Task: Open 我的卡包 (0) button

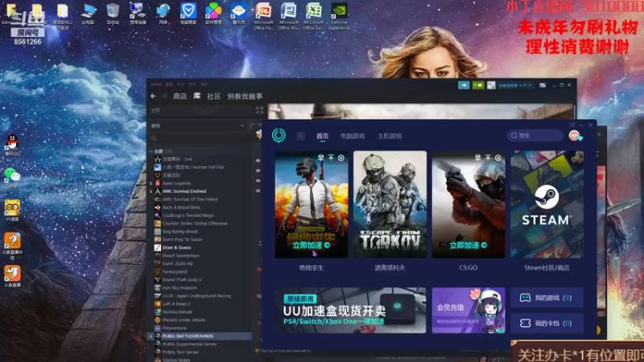Action: [547, 323]
